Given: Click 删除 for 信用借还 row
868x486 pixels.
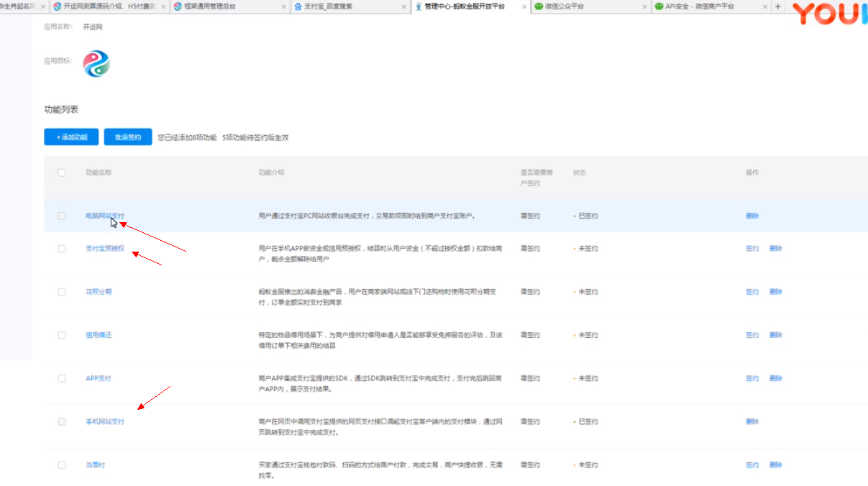Looking at the screenshot, I should pos(776,335).
